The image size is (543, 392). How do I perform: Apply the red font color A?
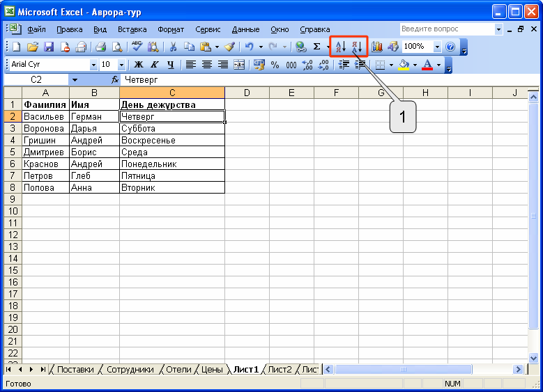pos(427,65)
